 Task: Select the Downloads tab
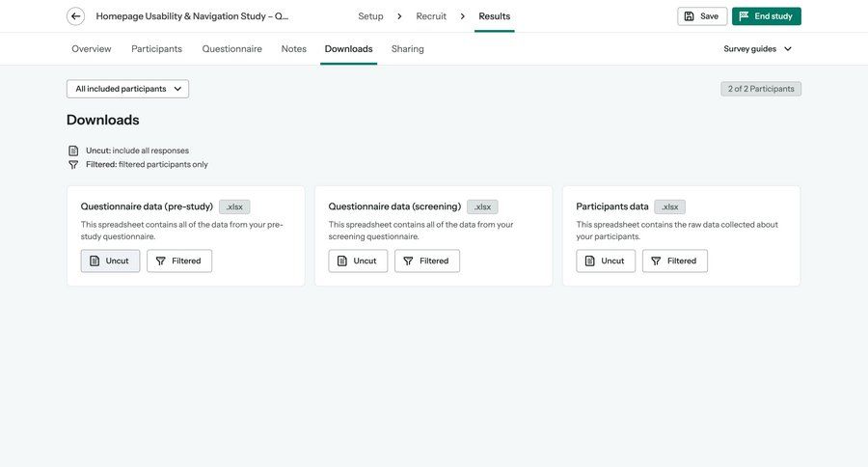click(349, 49)
